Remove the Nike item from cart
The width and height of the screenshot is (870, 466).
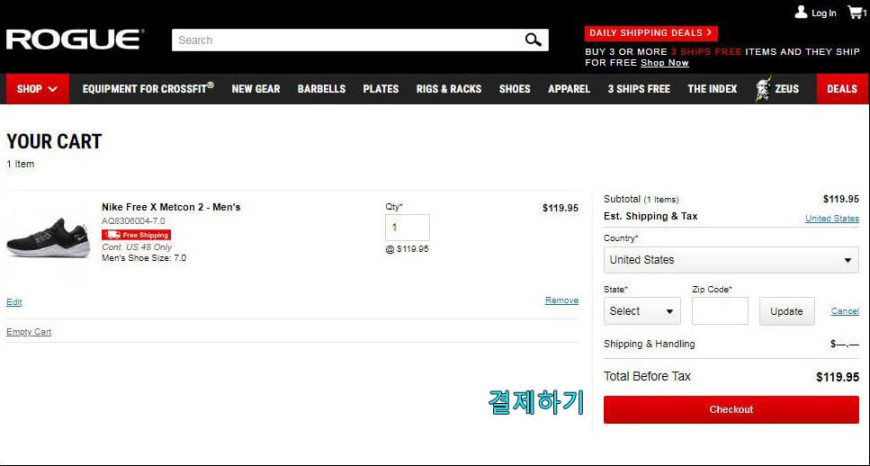tap(562, 300)
